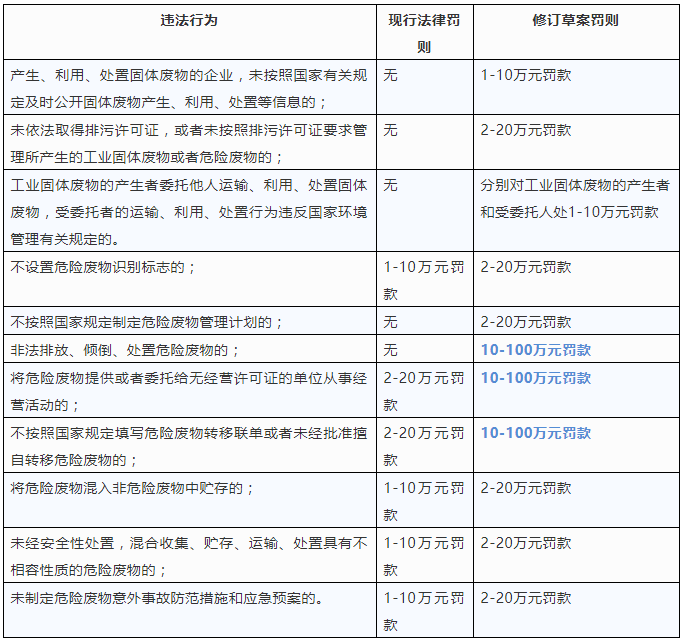This screenshot has height=640, width=682.
Task: Click the 现行法律罚则 column header
Action: [424, 32]
